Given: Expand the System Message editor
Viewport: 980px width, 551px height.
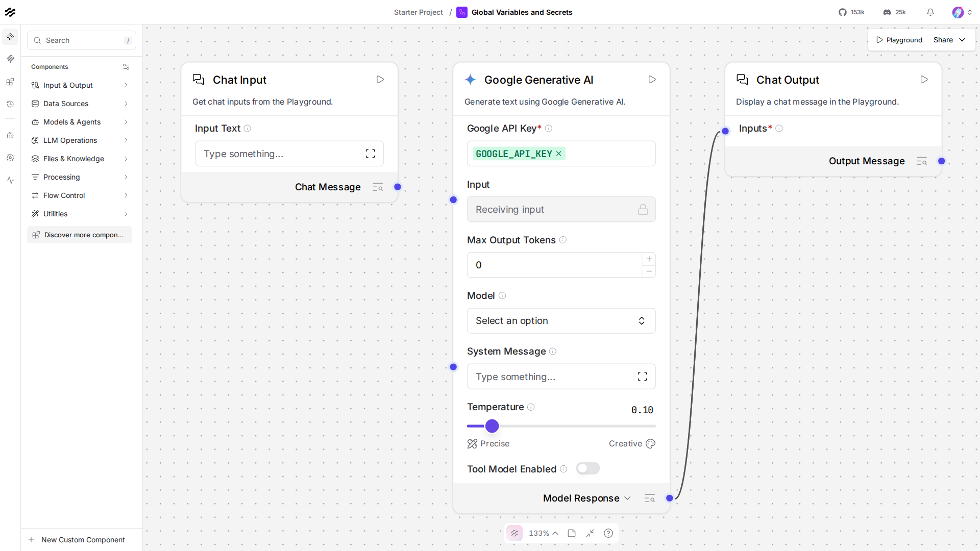Looking at the screenshot, I should (x=643, y=377).
